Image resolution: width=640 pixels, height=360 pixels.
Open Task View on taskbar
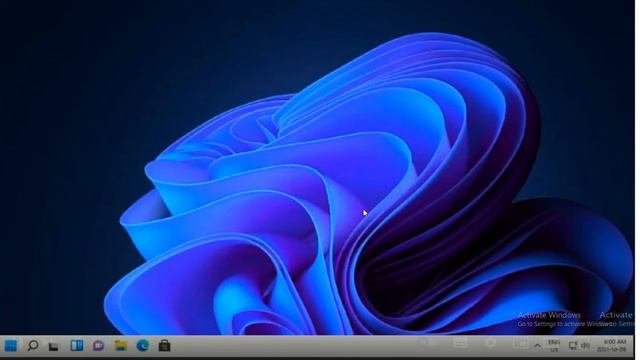pos(53,347)
